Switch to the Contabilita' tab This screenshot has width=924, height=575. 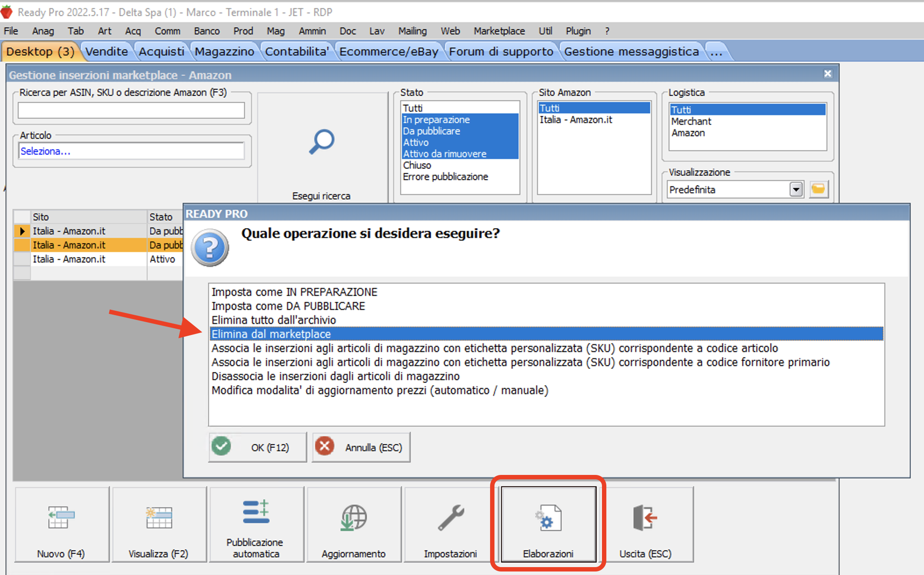click(297, 52)
